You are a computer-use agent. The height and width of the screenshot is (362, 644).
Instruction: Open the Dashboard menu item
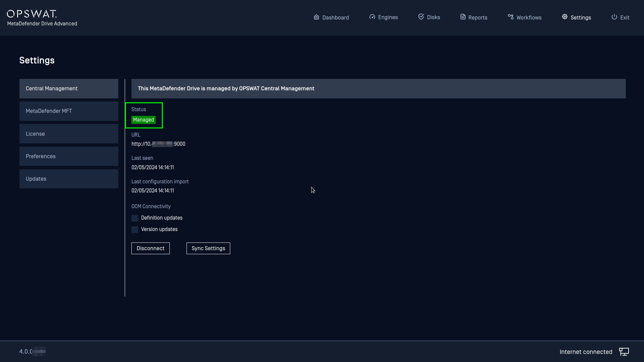(331, 17)
